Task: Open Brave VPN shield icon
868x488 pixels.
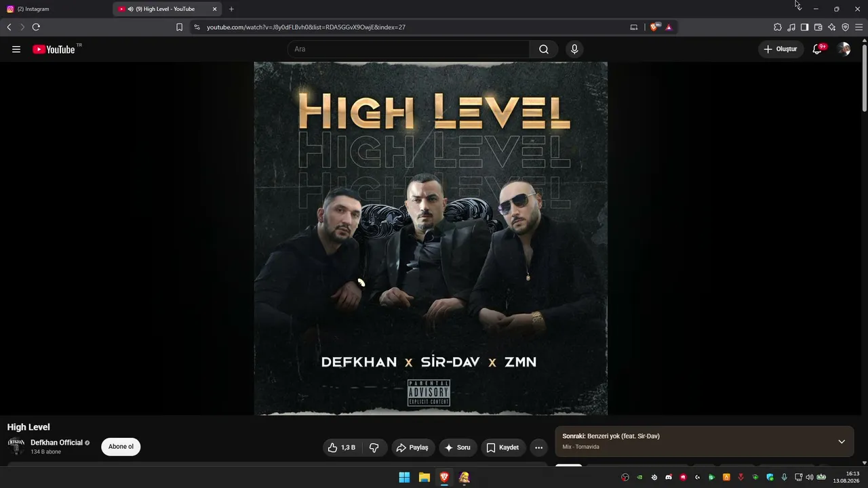Action: tap(845, 27)
